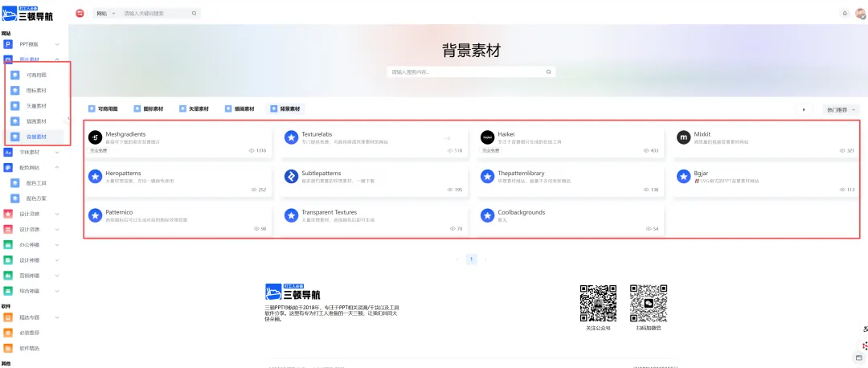Switch to the 插画素材 tab above the cards
This screenshot has width=868, height=368.
coord(240,109)
